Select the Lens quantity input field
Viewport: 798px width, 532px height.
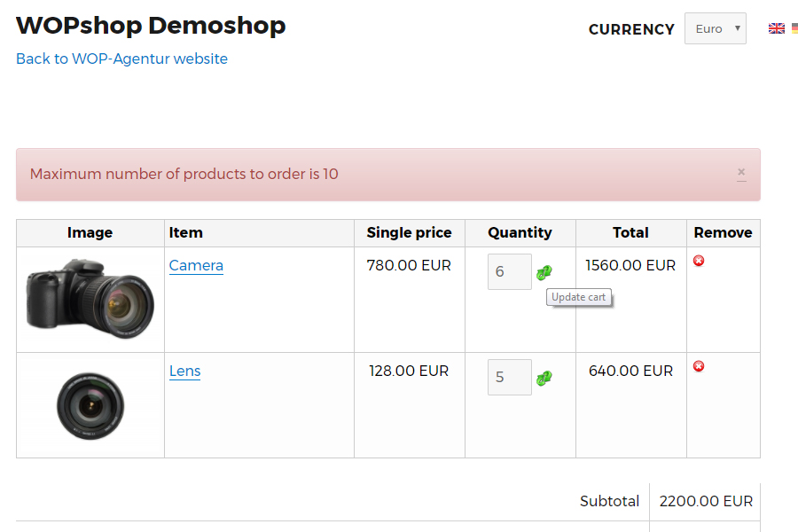(x=509, y=377)
